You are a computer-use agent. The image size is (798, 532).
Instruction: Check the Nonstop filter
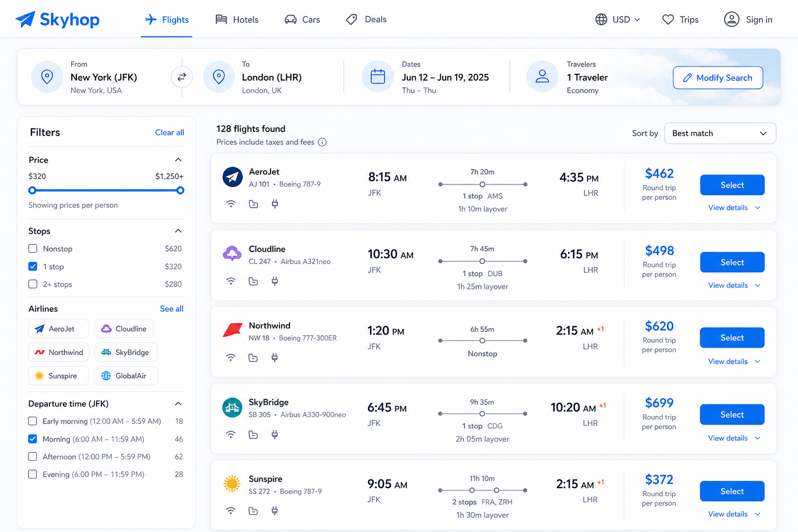(x=33, y=249)
